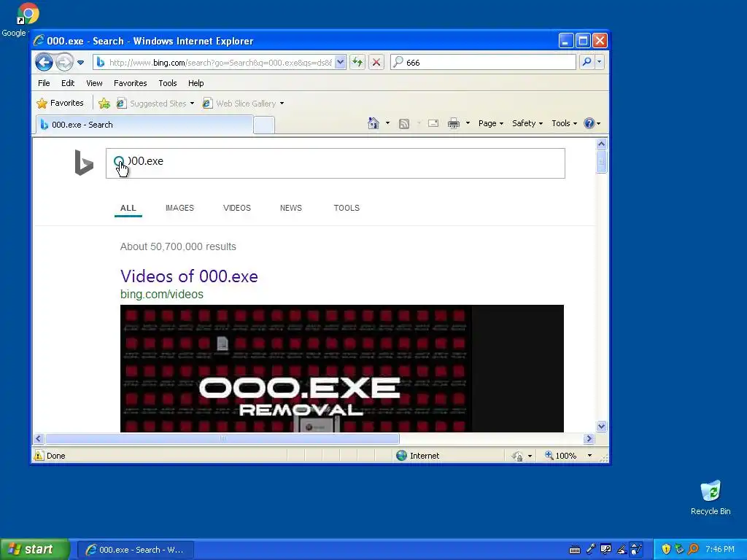This screenshot has height=560, width=747.
Task: Open the recent pages dropdown arrow
Action: tap(80, 63)
